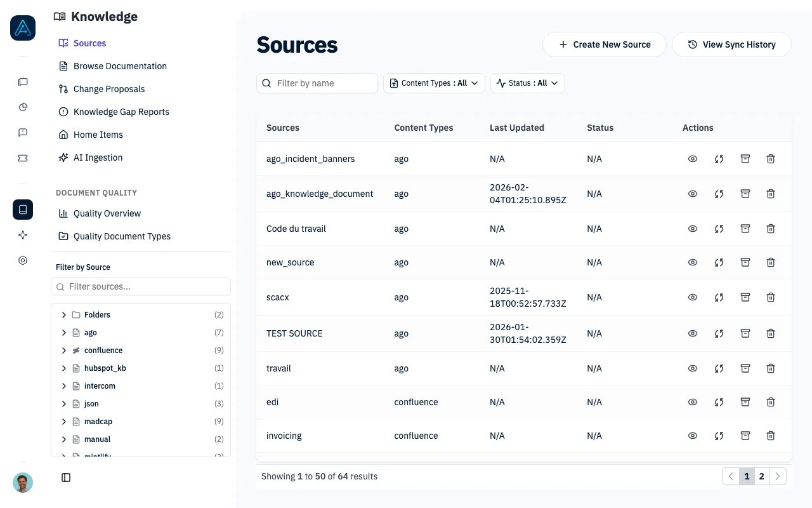
Task: View the ago_incident_banners source eye icon
Action: (693, 159)
